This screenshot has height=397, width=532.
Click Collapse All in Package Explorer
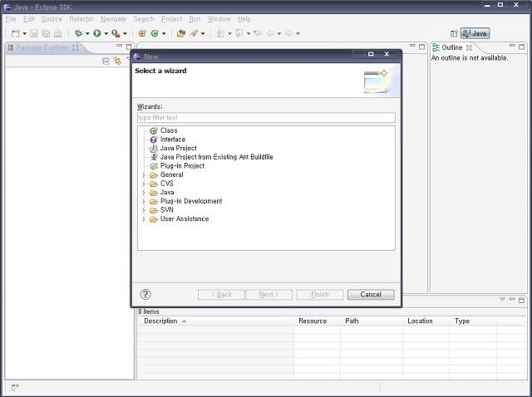(106, 61)
